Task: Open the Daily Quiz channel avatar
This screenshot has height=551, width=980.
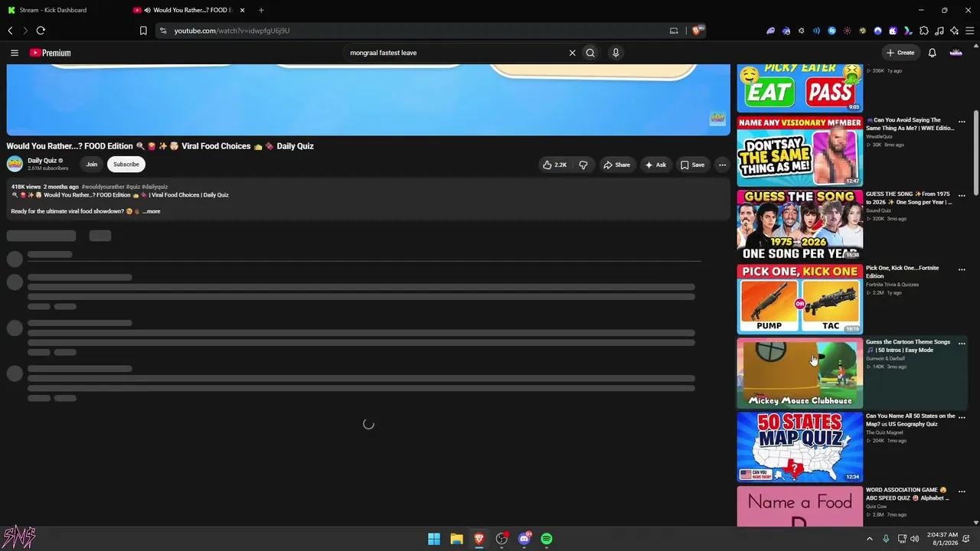Action: point(15,164)
